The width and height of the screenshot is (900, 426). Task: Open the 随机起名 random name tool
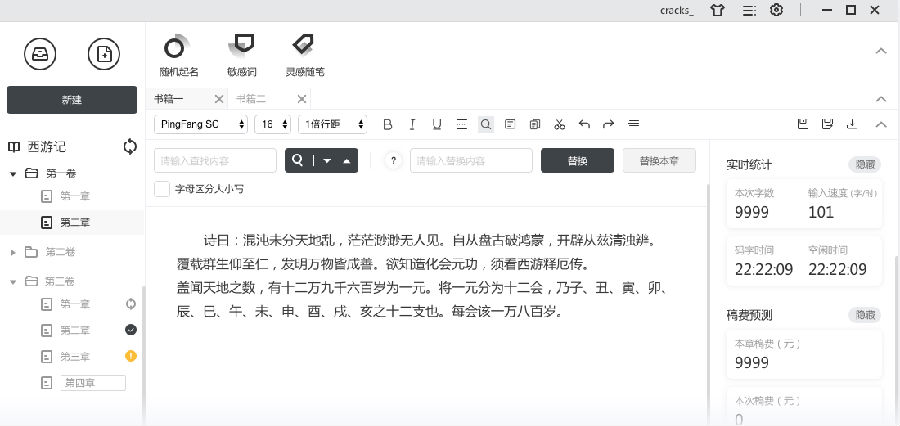point(179,55)
